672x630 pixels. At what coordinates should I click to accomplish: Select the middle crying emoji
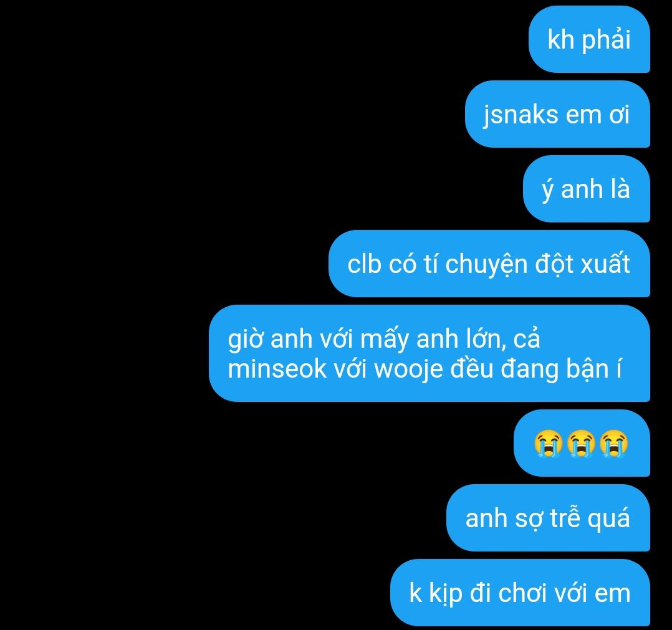[x=581, y=443]
